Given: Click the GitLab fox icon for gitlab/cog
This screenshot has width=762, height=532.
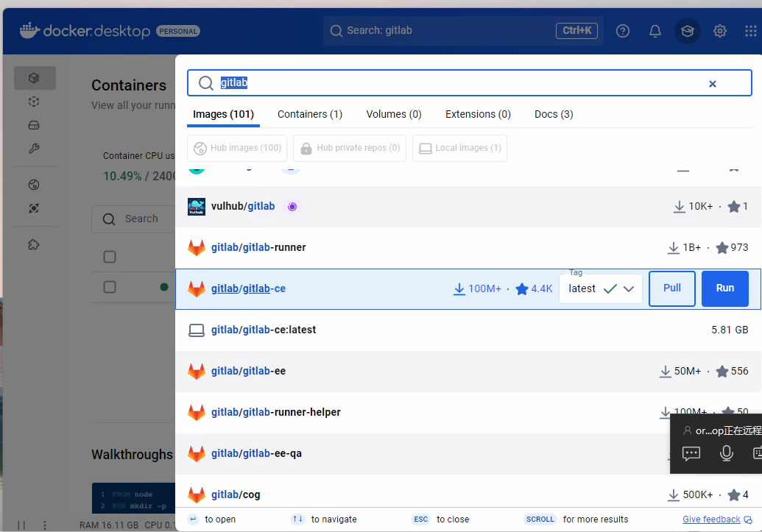Looking at the screenshot, I should [x=197, y=495].
